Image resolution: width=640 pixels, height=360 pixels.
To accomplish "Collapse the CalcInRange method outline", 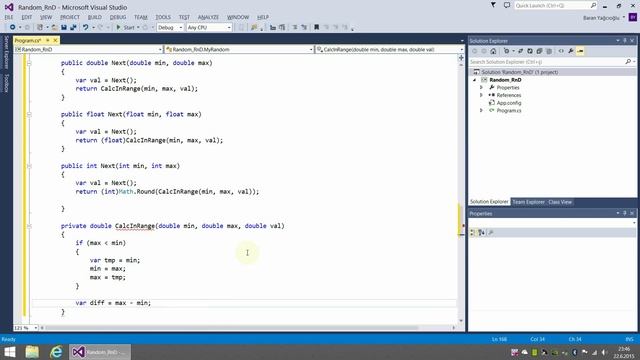I will click(x=29, y=226).
